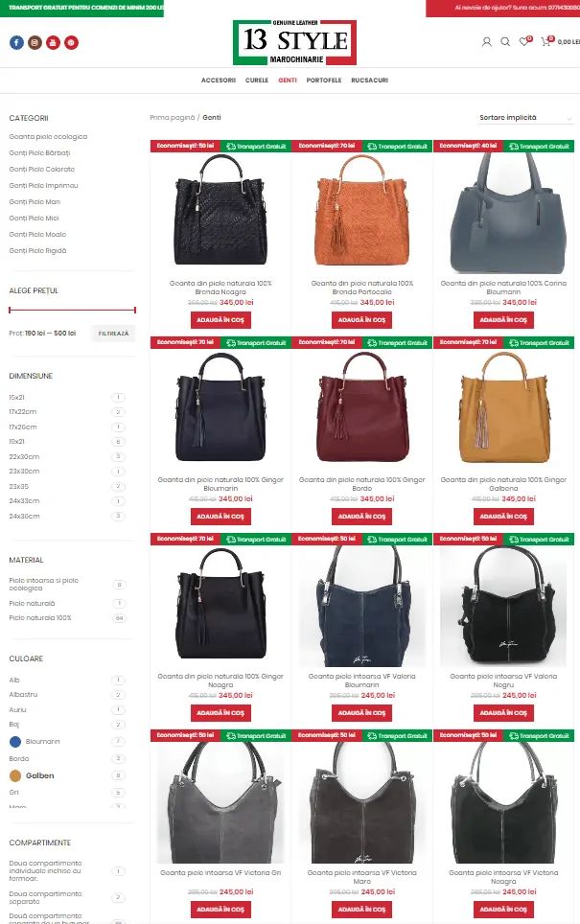Click the left price slider handle
Screen dimensions: 580x924
click(10, 310)
